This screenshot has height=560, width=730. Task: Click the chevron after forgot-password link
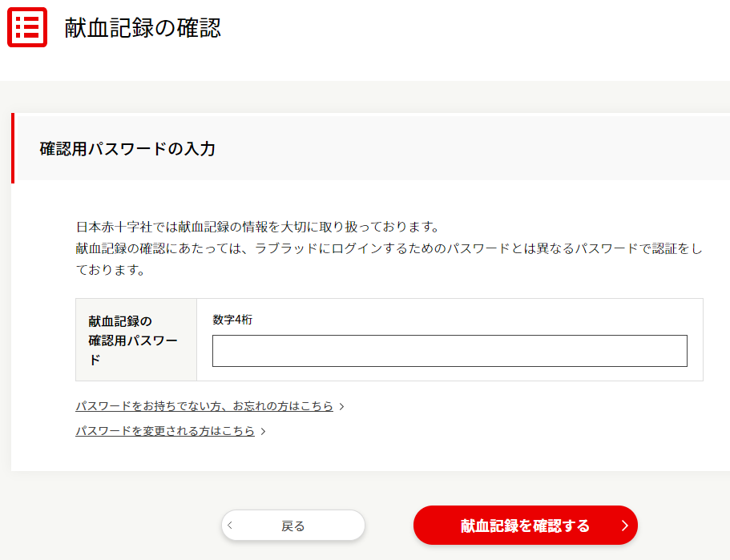342,407
